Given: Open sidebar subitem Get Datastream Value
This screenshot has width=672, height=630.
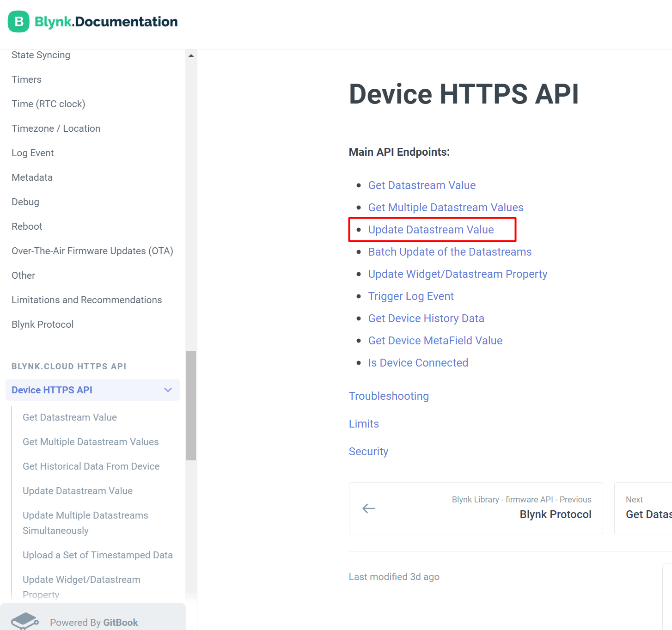Looking at the screenshot, I should 70,417.
